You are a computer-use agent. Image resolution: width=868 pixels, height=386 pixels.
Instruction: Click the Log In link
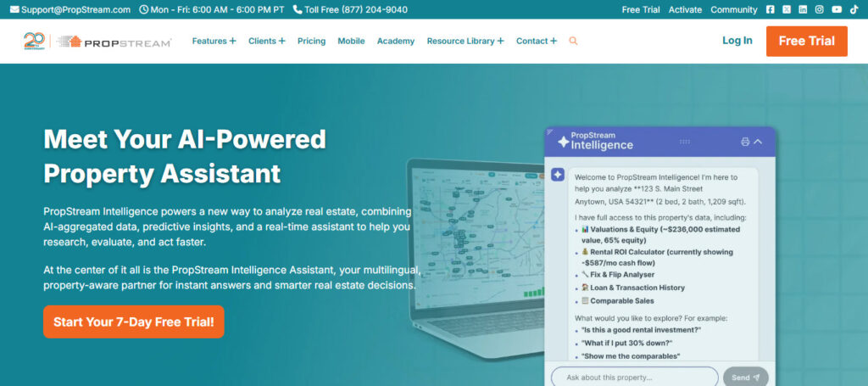[x=737, y=41]
